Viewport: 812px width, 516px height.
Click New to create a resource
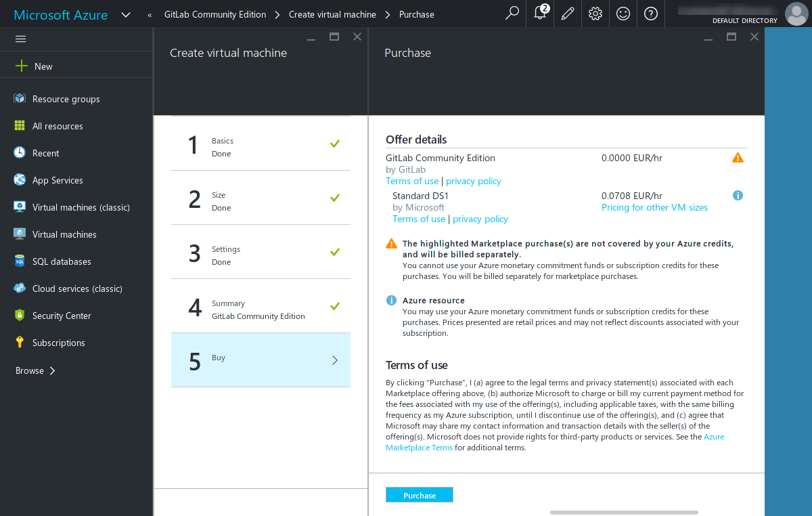(35, 66)
